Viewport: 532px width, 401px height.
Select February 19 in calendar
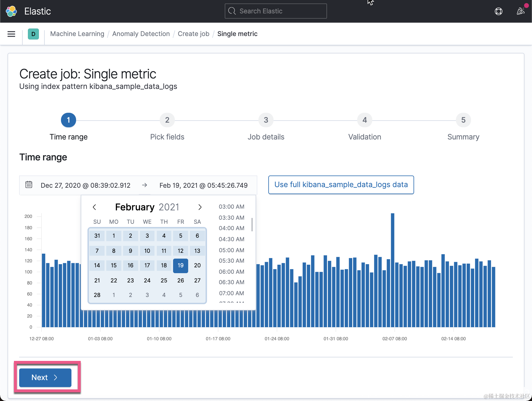pos(181,265)
